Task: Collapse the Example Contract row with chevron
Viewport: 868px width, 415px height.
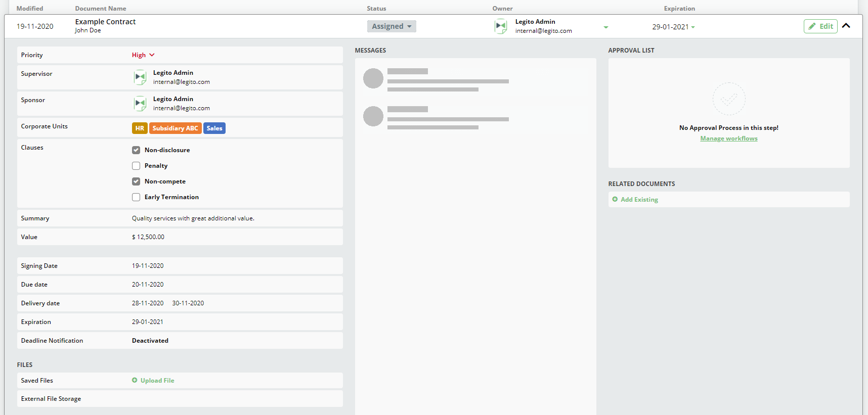Action: click(846, 26)
